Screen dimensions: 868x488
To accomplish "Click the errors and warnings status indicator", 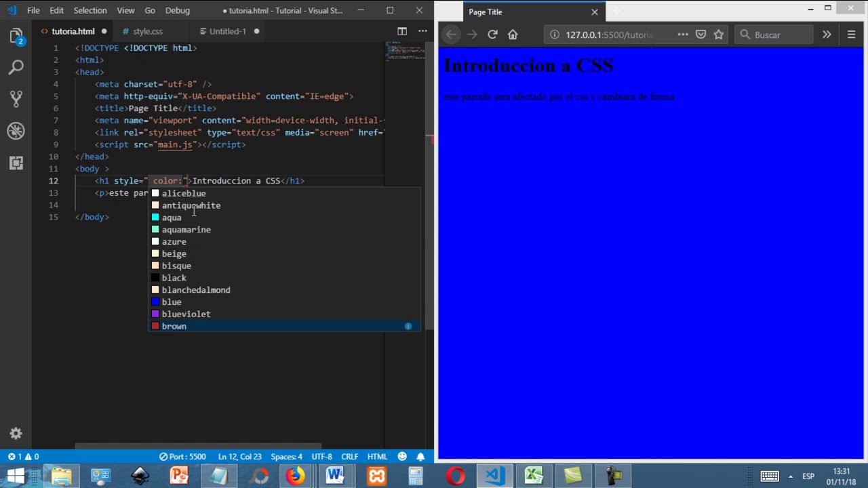I will (24, 457).
